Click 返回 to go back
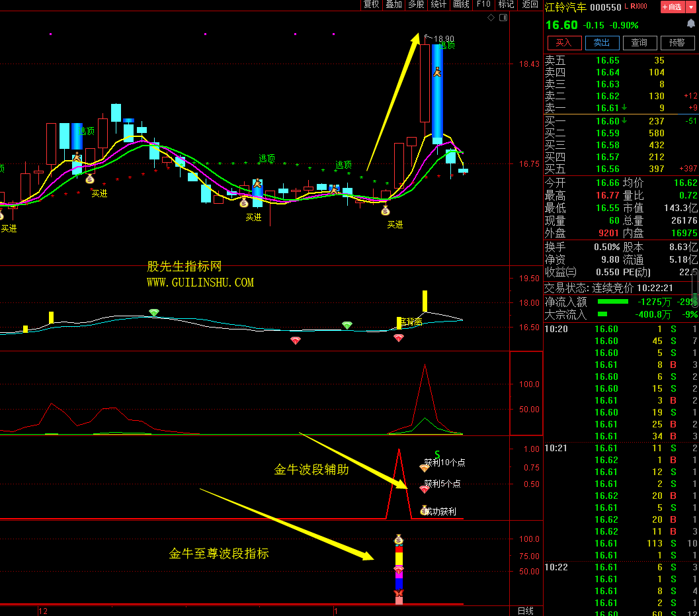 click(x=530, y=5)
